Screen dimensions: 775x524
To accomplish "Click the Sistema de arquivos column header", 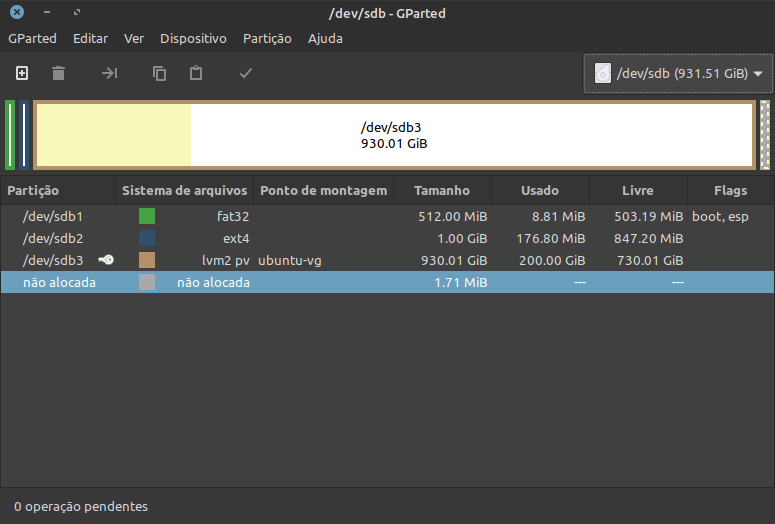I will (x=184, y=190).
